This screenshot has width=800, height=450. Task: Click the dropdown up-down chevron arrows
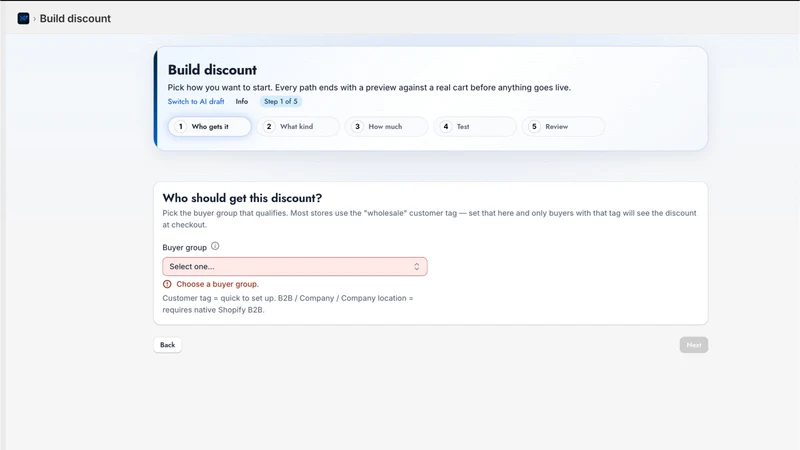416,266
